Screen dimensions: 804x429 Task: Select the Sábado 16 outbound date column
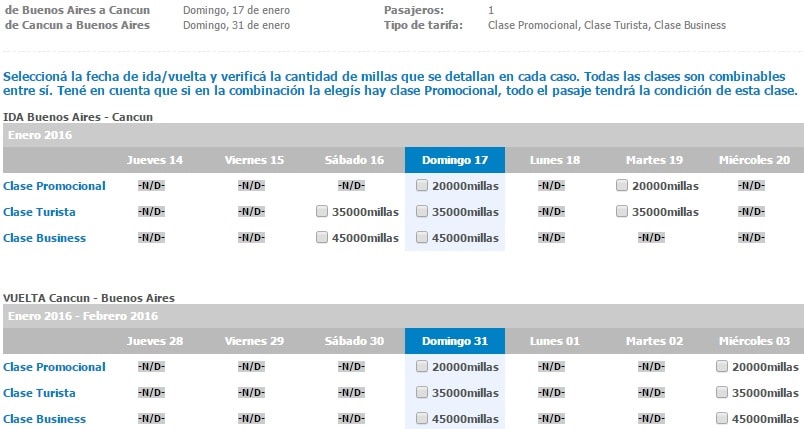coord(354,160)
